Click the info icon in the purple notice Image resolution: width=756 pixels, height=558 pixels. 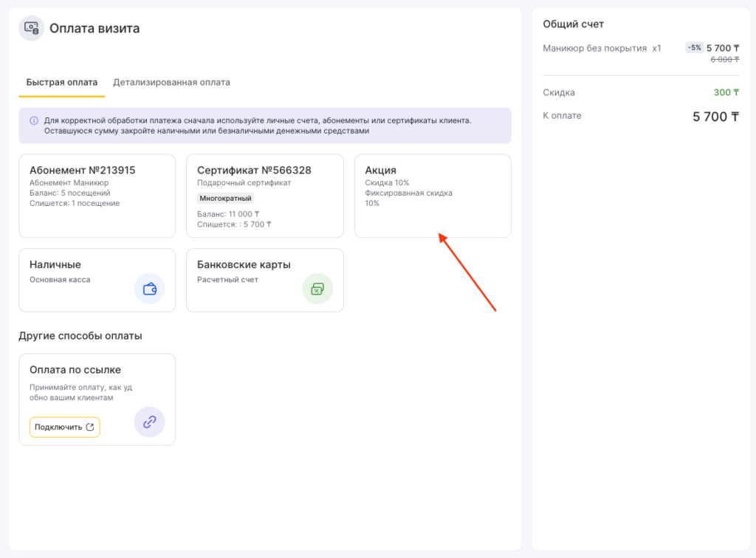coord(34,121)
